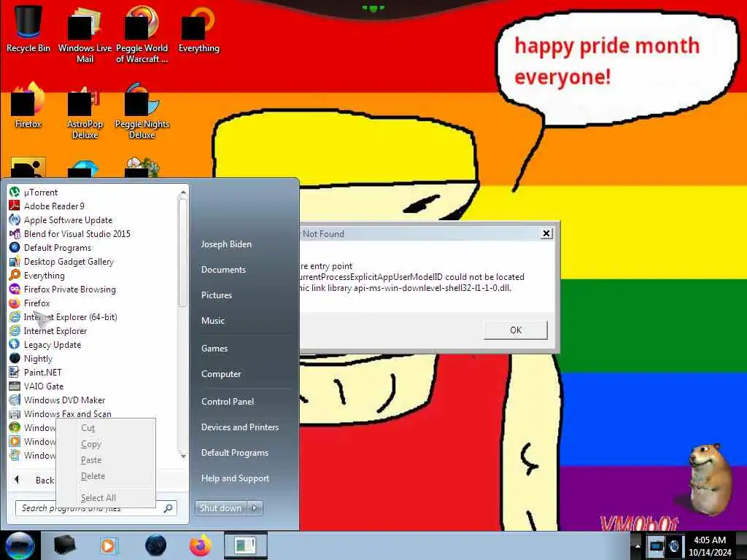Screen dimensions: 747x560
Task: Open Windows Fax and Scan
Action: (61, 413)
